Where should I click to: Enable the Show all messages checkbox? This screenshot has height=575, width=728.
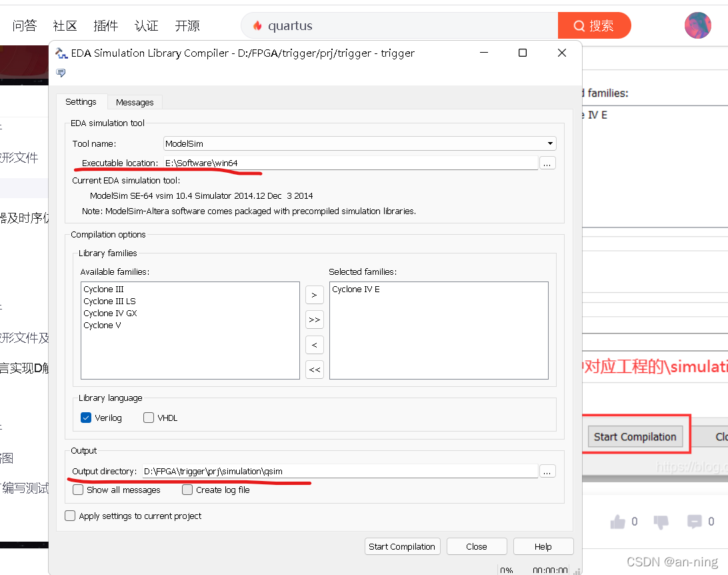(x=78, y=490)
